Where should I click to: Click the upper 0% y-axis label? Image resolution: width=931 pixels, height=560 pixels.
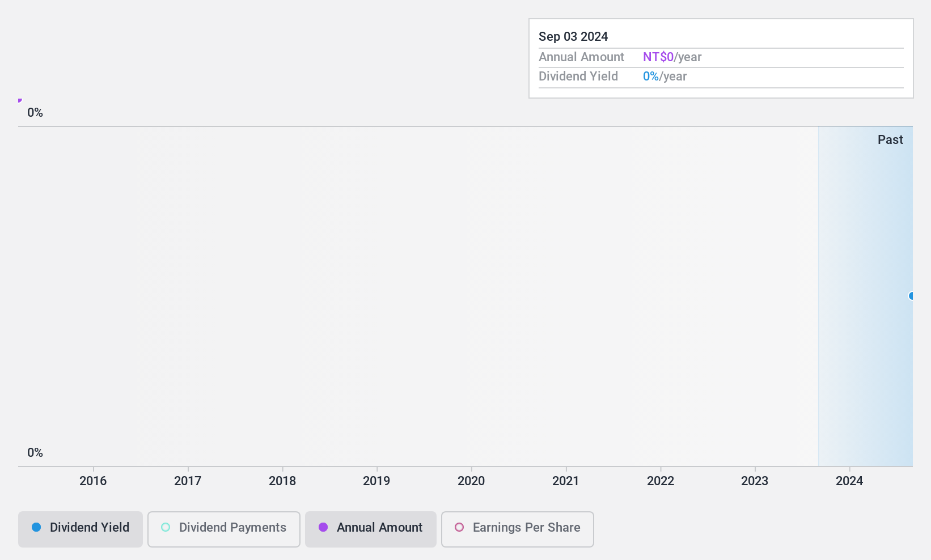pyautogui.click(x=35, y=113)
